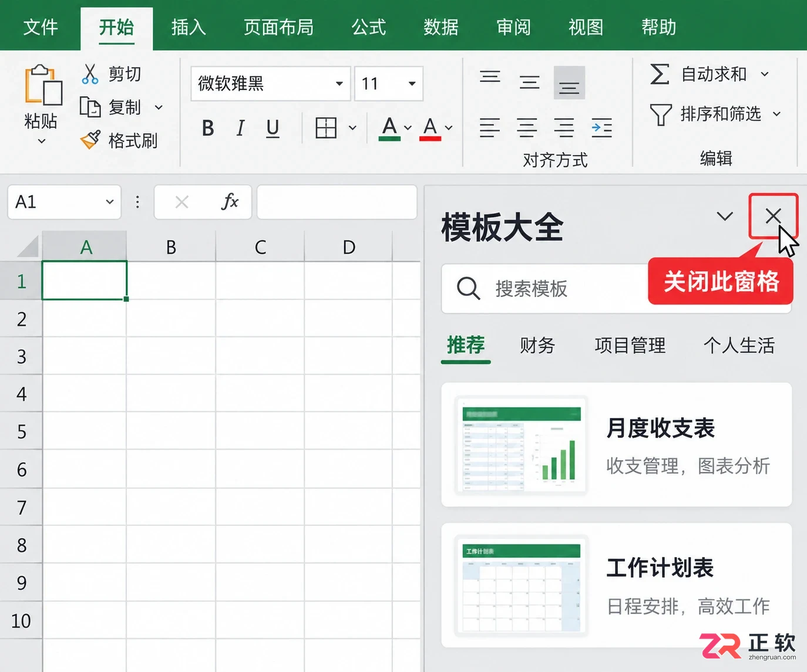Click the 自动求和 sigma icon
Viewport: 807px width, 672px height.
(x=660, y=74)
